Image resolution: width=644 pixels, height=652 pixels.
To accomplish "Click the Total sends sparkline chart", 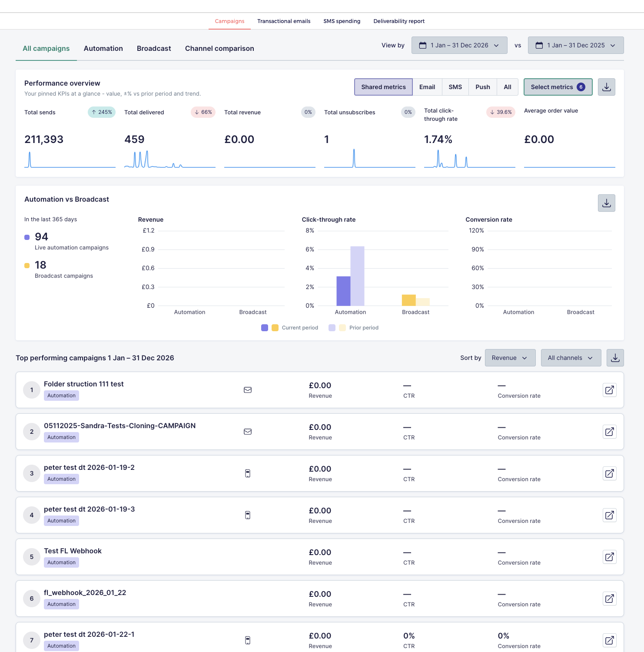I will tap(70, 159).
